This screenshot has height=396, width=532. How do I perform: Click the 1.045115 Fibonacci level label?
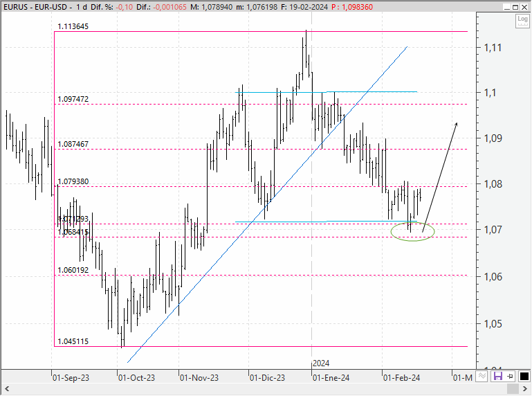(73, 341)
